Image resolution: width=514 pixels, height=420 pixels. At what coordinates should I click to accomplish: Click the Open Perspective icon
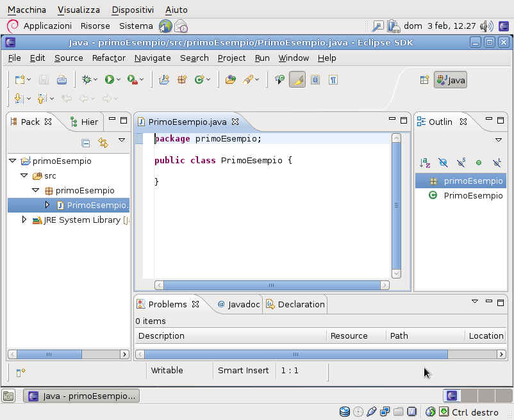coord(424,79)
